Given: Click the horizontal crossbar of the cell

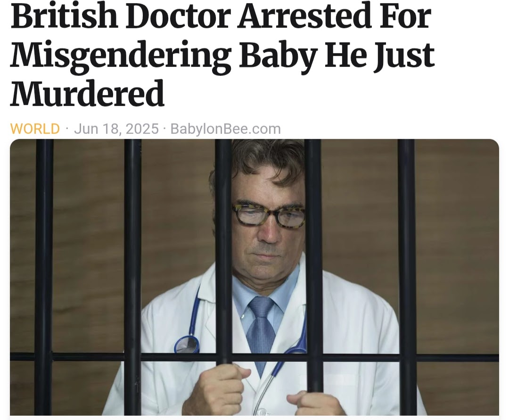Looking at the screenshot, I should [x=254, y=357].
